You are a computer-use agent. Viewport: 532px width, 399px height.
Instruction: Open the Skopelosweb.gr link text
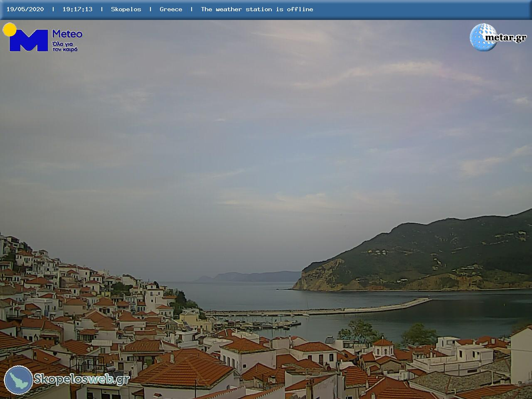82,379
